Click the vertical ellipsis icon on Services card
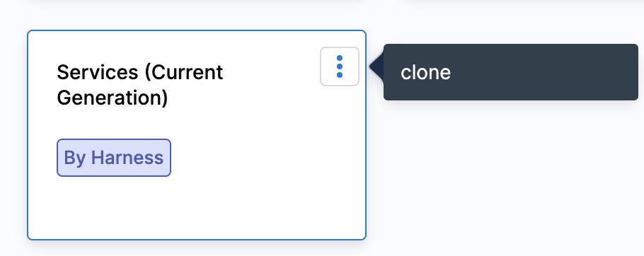 pos(339,66)
